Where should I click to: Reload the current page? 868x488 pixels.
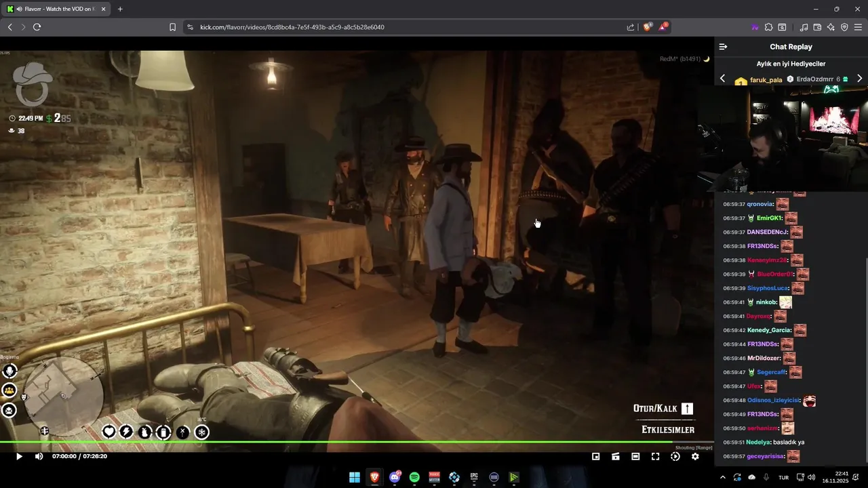37,27
